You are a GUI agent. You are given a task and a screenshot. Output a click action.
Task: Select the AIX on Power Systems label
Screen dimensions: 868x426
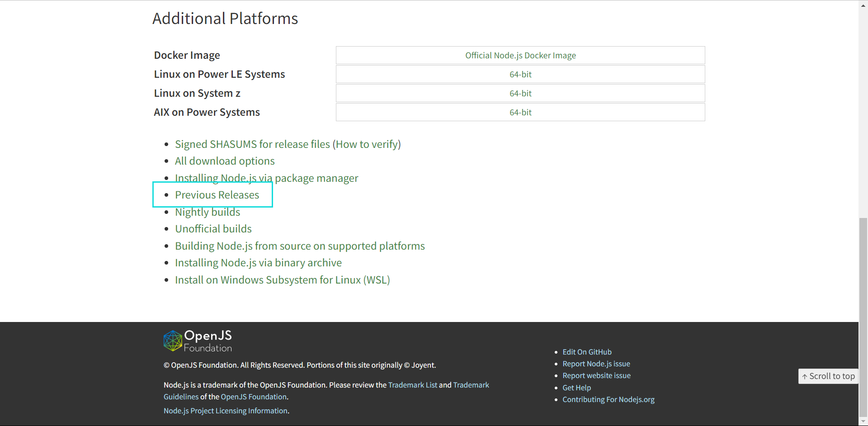[207, 112]
